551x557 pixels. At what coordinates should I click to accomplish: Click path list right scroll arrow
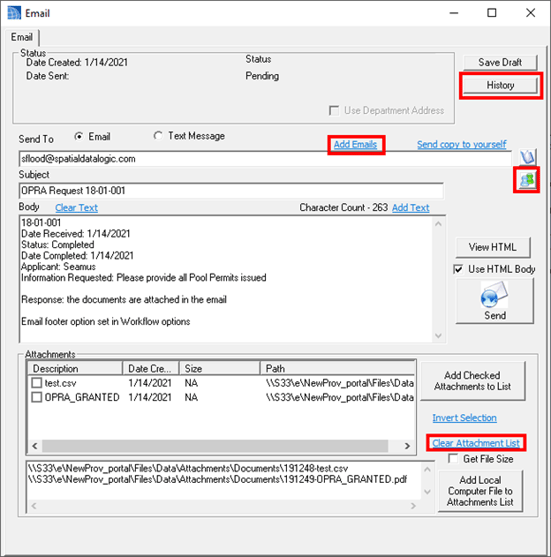coord(413,506)
